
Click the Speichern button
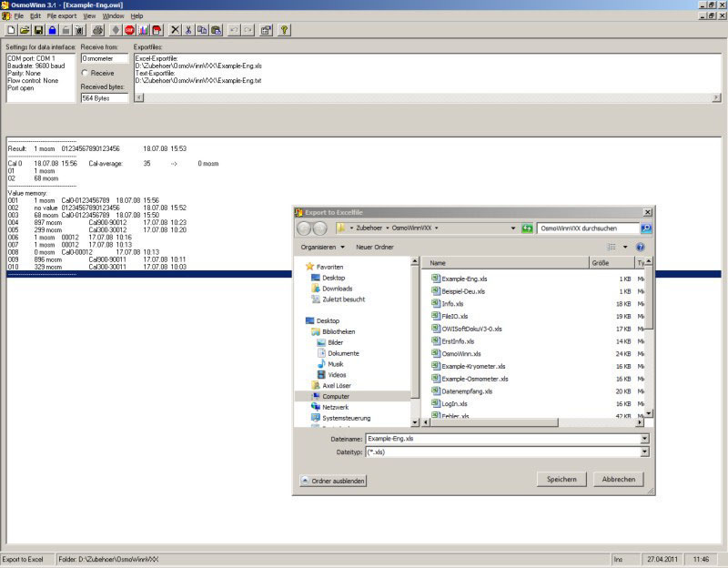pos(561,479)
